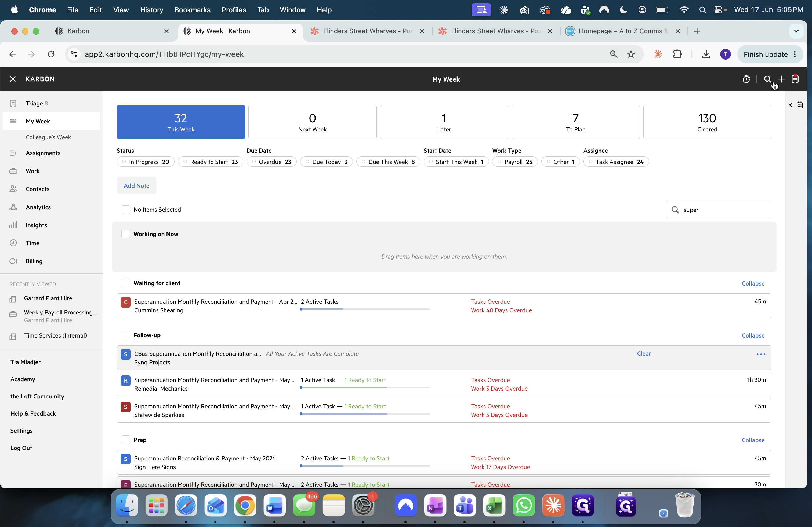Click the Triage inbox icon
This screenshot has width=812, height=527.
[x=13, y=103]
